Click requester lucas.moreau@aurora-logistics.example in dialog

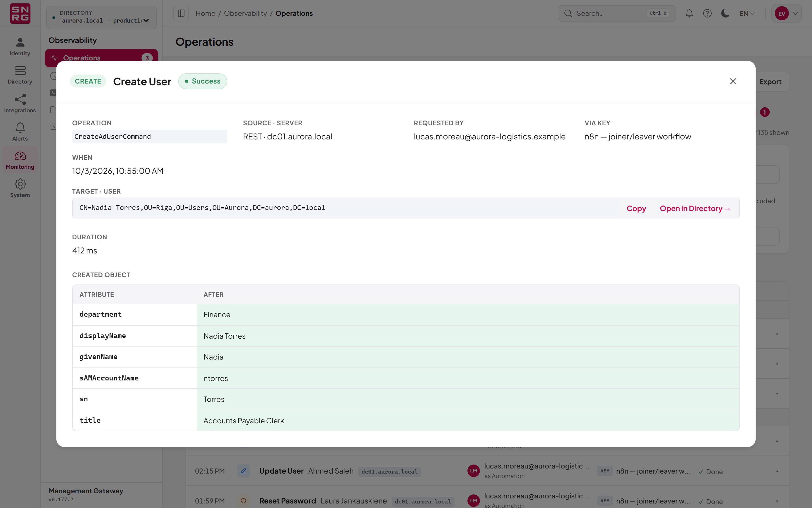(489, 136)
